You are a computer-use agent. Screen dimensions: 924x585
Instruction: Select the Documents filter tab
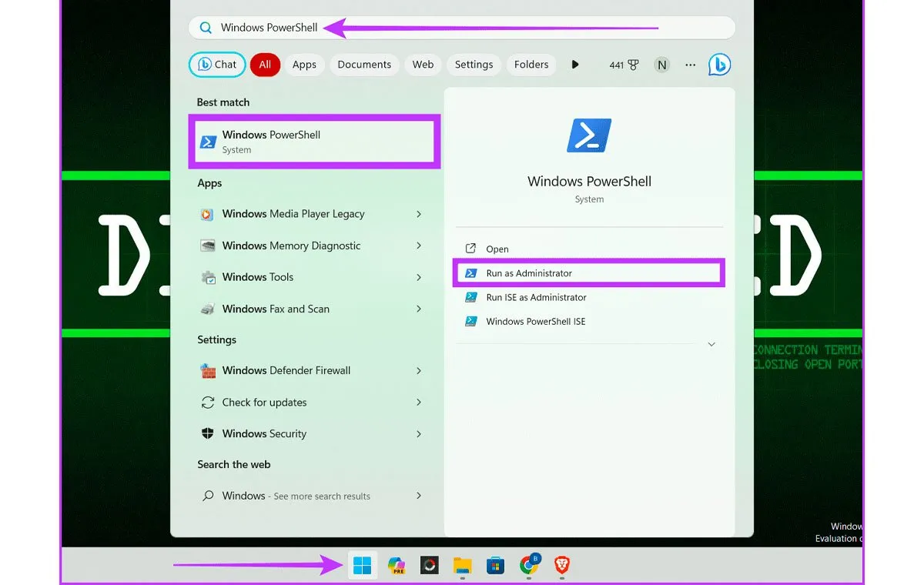[364, 65]
